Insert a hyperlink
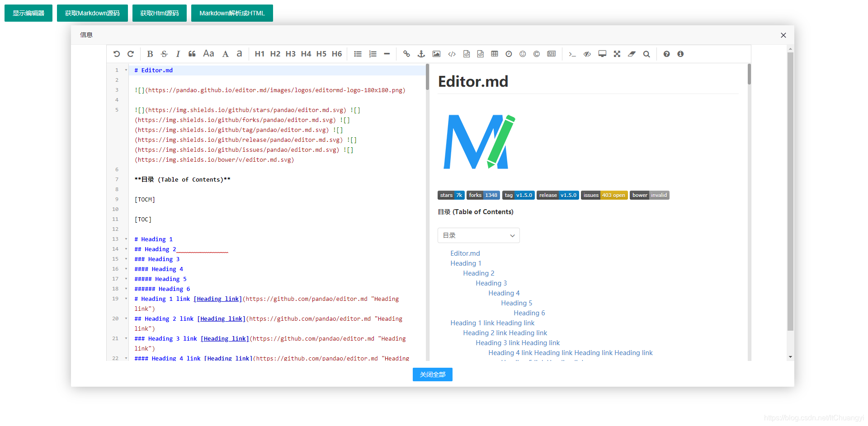This screenshot has height=426, width=868. tap(406, 54)
